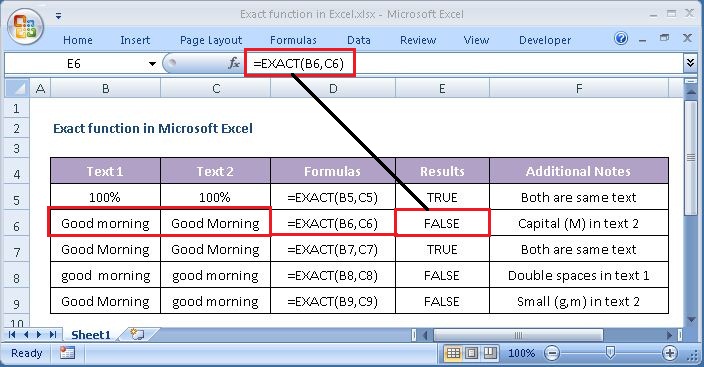Go to last sheet tab arrow

pyautogui.click(x=53, y=335)
